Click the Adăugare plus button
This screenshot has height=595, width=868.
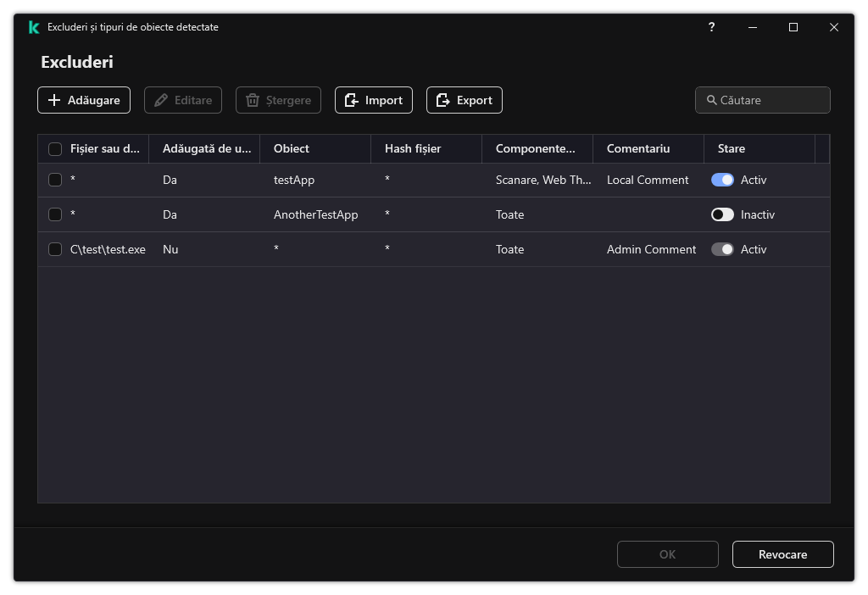coord(84,100)
